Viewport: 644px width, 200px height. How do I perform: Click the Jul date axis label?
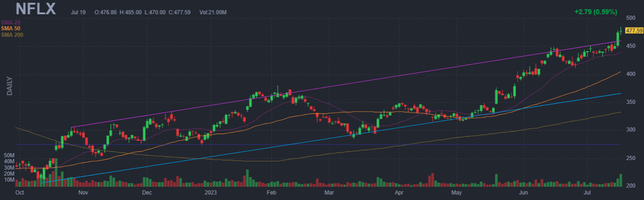pyautogui.click(x=587, y=194)
